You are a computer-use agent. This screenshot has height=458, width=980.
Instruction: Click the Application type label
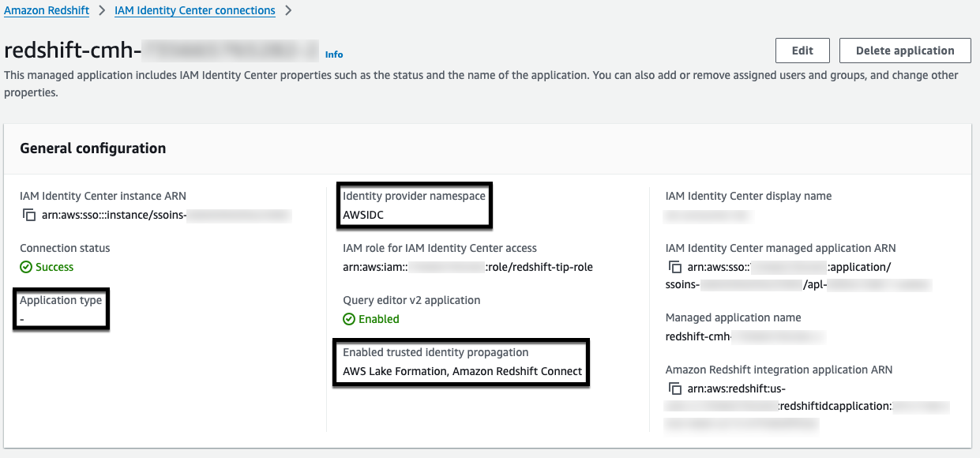pyautogui.click(x=61, y=300)
